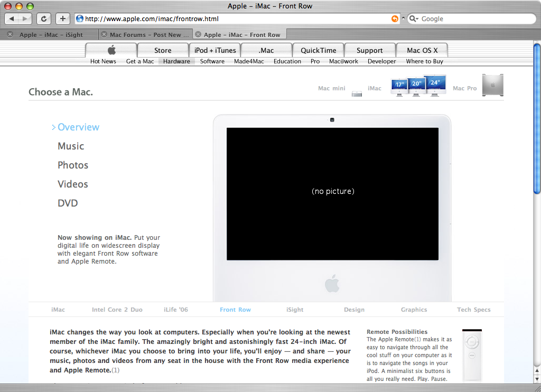Click the 'Choose a Mac.' heading
Viewport: 541px width, 392px height.
(61, 92)
